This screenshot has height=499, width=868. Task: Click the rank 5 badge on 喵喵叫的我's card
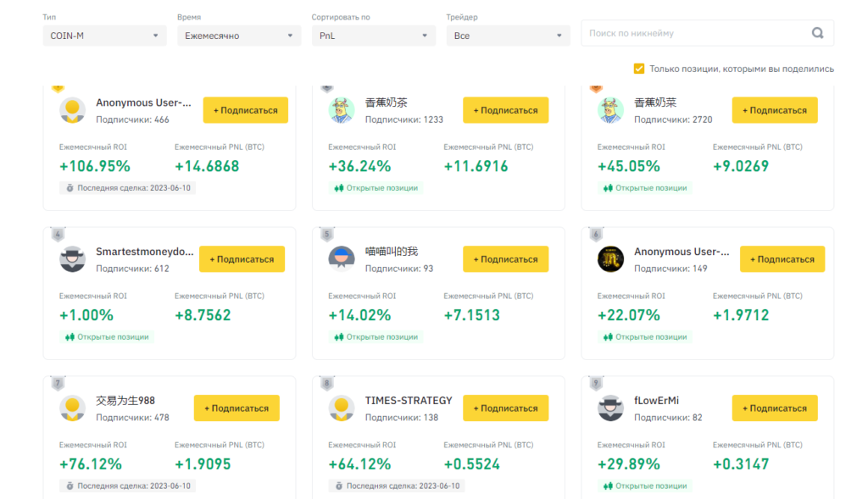point(326,235)
